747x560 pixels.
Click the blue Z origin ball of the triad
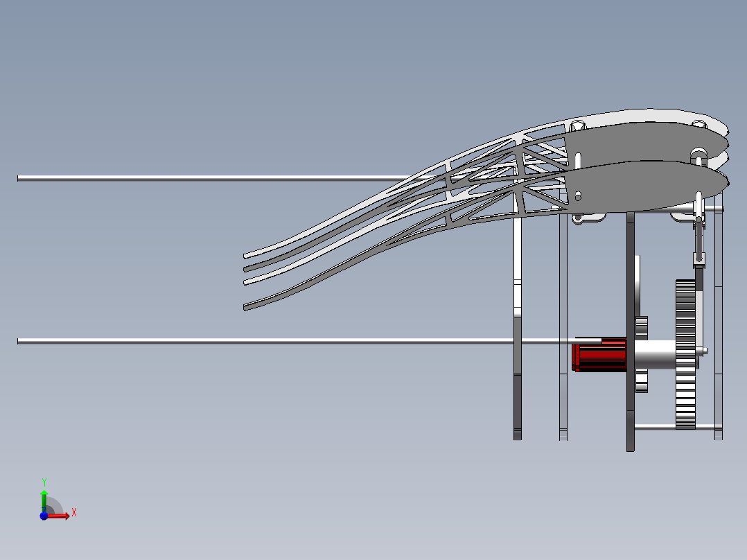coord(44,516)
